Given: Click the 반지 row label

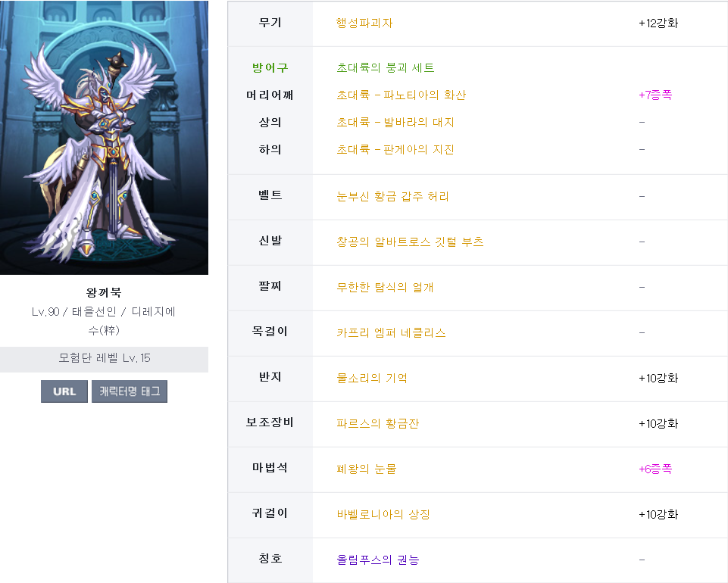Looking at the screenshot, I should 270,377.
